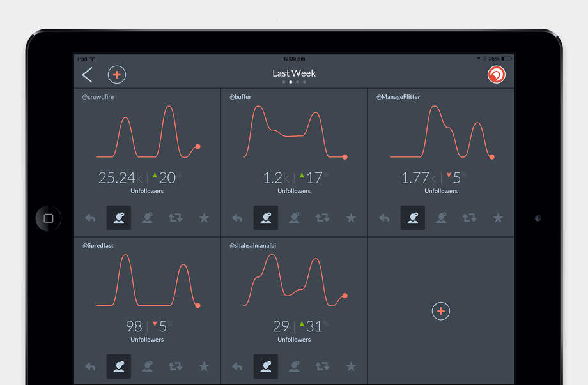588x385 pixels.
Task: Show favorites star on the @crowdfire card
Action: coord(204,218)
